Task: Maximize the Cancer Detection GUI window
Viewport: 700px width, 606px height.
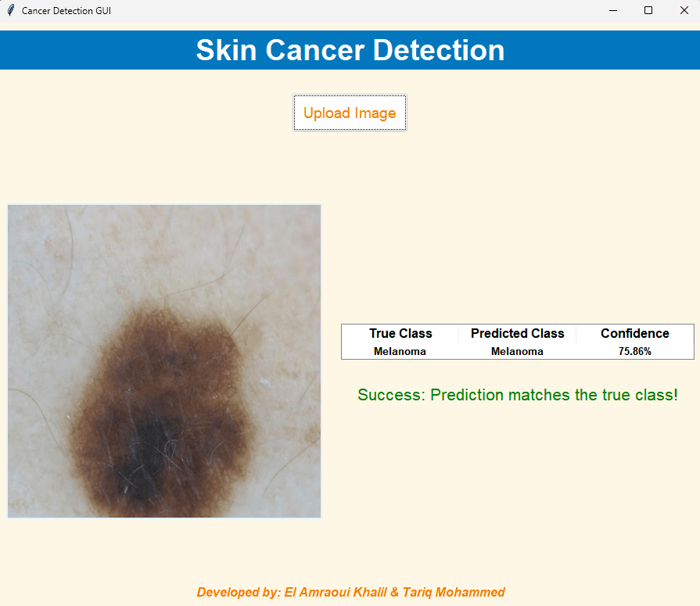Action: [648, 10]
